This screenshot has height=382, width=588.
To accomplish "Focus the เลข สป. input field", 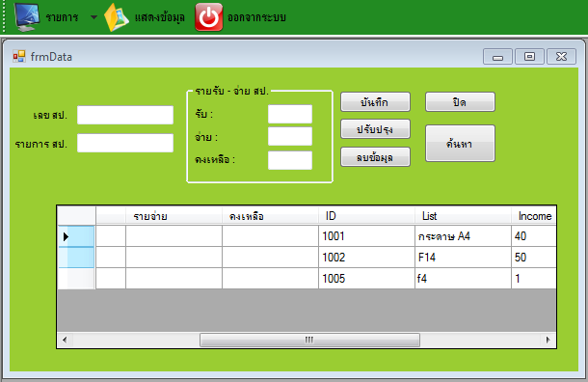I will coord(125,115).
